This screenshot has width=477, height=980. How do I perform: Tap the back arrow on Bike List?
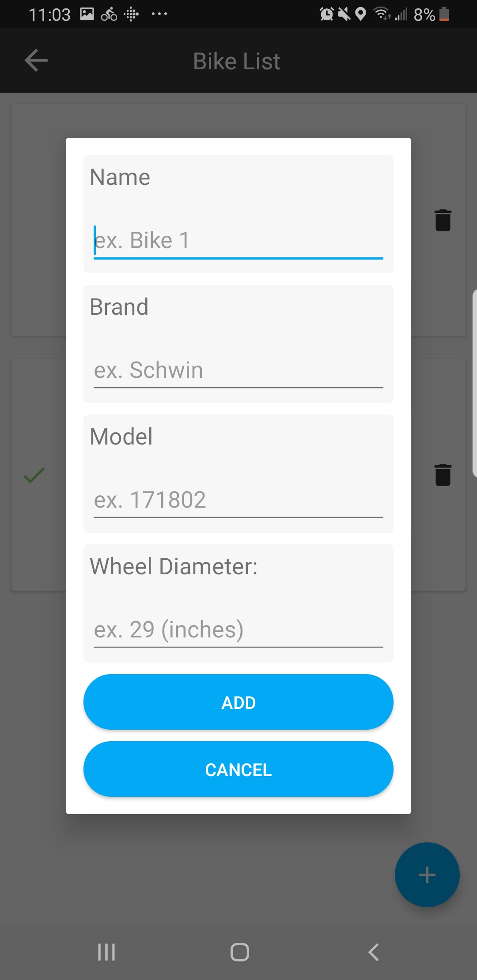36,60
